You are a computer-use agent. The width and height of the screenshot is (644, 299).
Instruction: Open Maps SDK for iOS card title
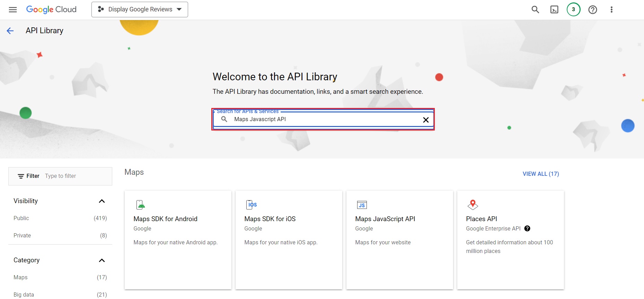270,219
